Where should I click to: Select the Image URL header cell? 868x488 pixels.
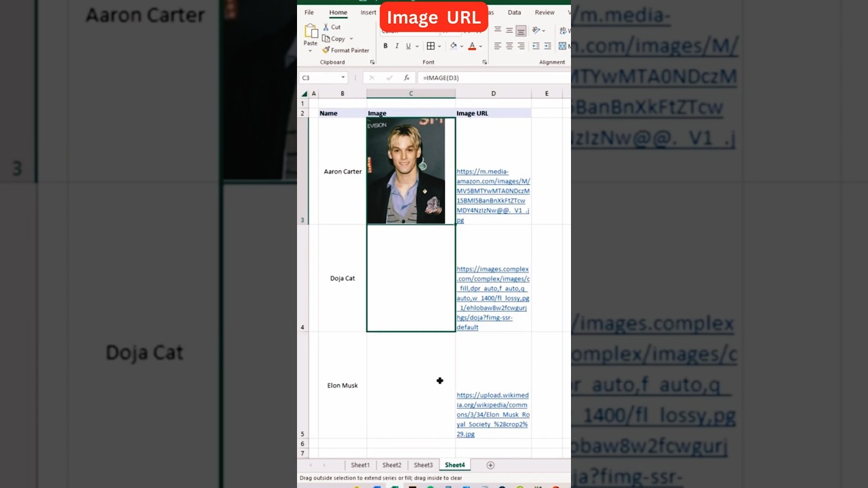(x=493, y=113)
